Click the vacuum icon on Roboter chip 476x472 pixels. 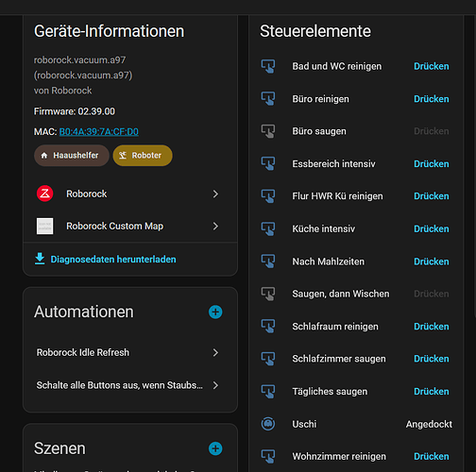point(123,156)
